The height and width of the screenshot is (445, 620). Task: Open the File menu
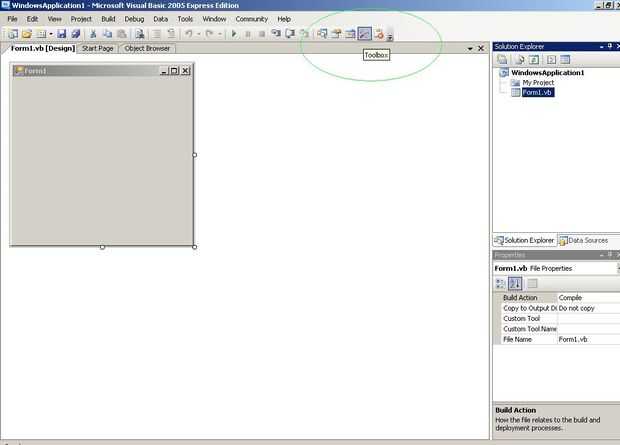(x=12, y=19)
